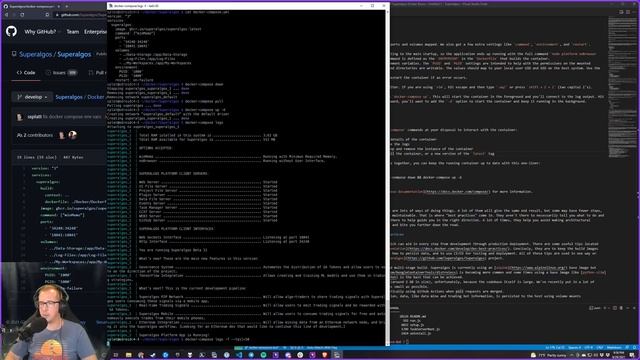Select the Issues tab on GitHub
This screenshot has height=360, width=640.
pyautogui.click(x=61, y=73)
